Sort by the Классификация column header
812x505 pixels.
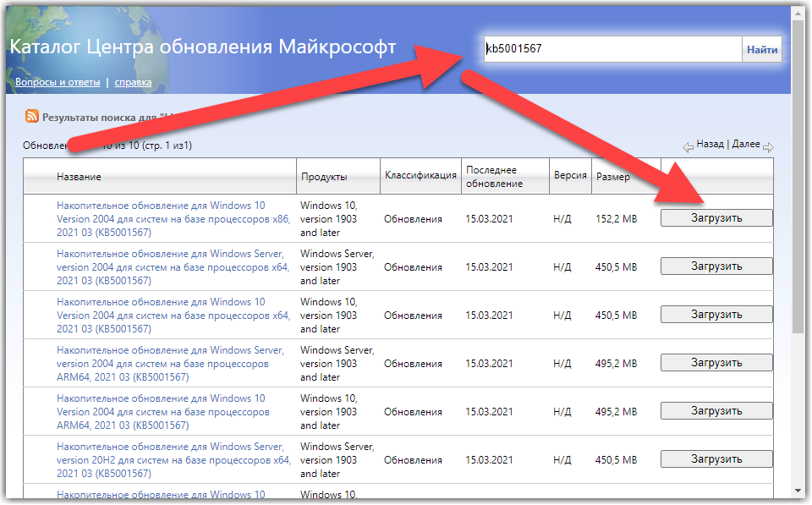tap(420, 176)
